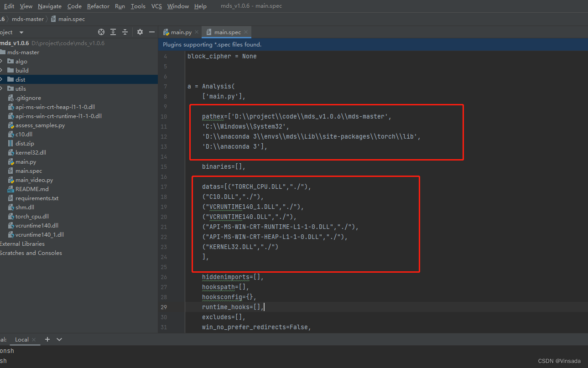
Task: Close the main.spec editor tab
Action: pos(246,32)
